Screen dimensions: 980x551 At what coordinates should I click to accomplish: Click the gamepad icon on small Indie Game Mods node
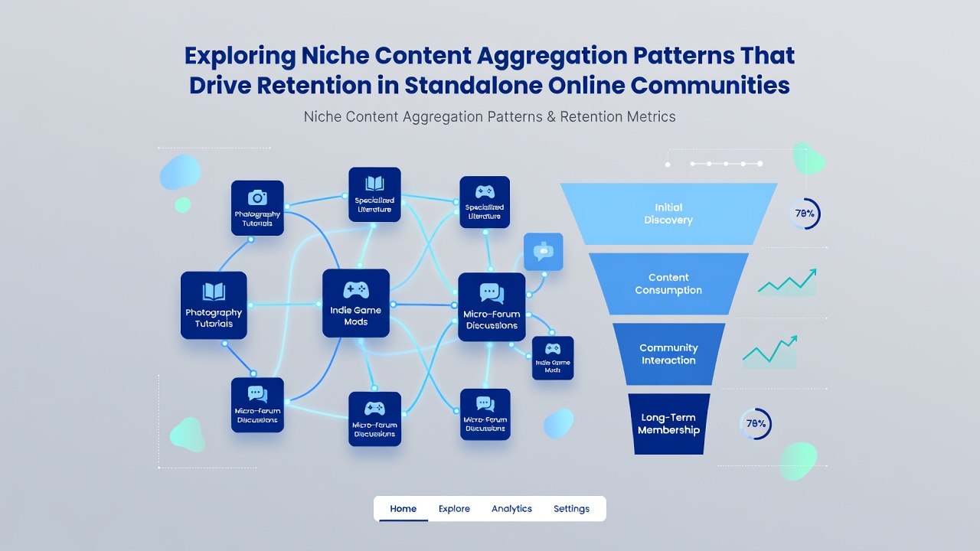(x=553, y=349)
